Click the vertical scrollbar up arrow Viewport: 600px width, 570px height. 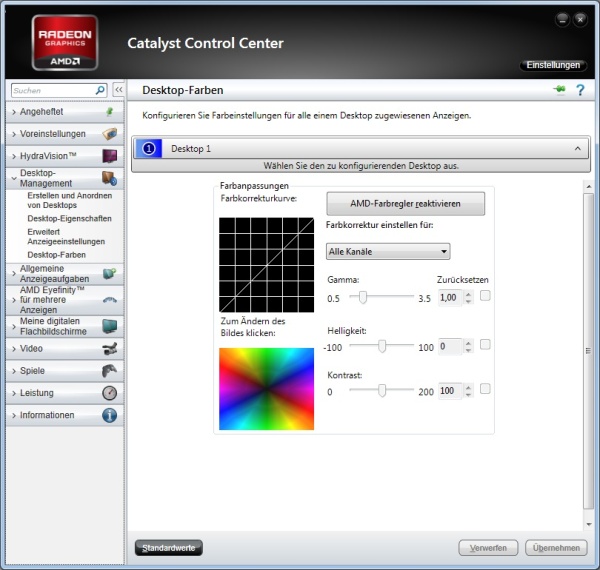pyautogui.click(x=589, y=186)
